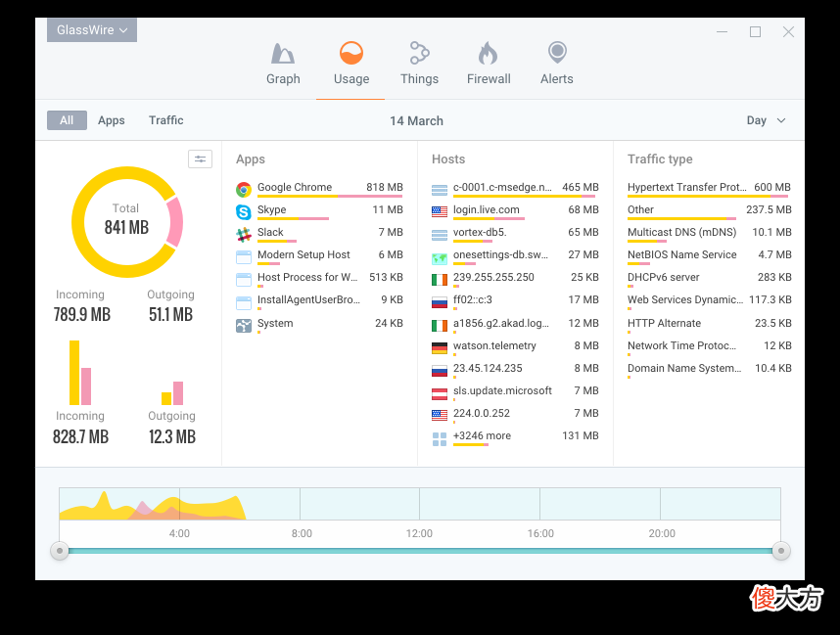
Task: Select HTTP Alternate traffic type
Action: 709,325
